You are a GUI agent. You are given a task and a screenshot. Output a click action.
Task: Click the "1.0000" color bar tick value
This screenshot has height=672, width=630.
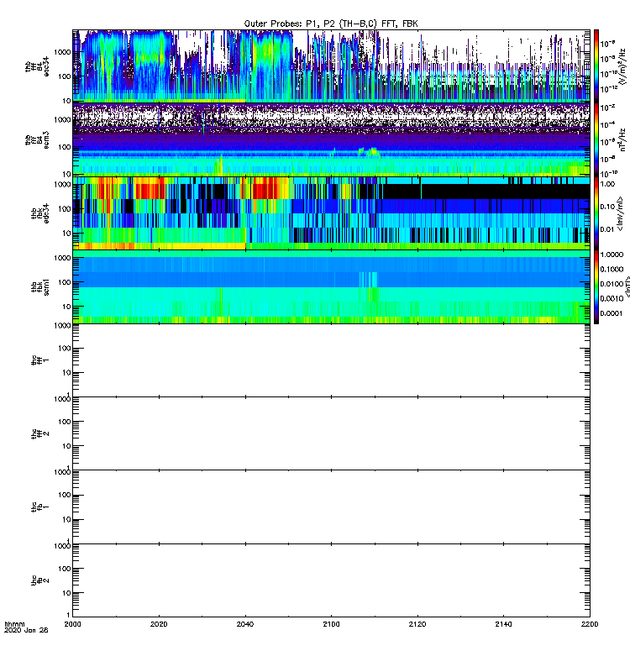pyautogui.click(x=612, y=255)
